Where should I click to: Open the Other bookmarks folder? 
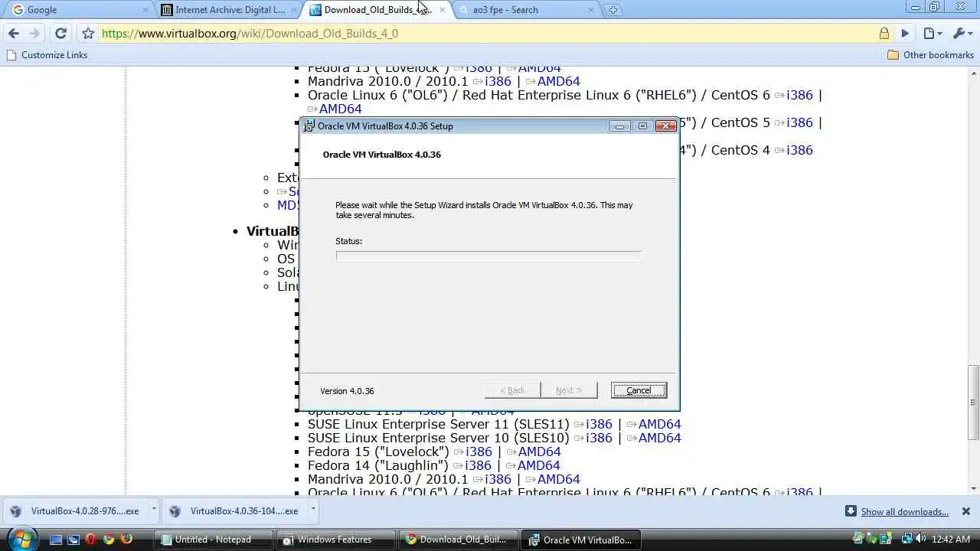(930, 55)
